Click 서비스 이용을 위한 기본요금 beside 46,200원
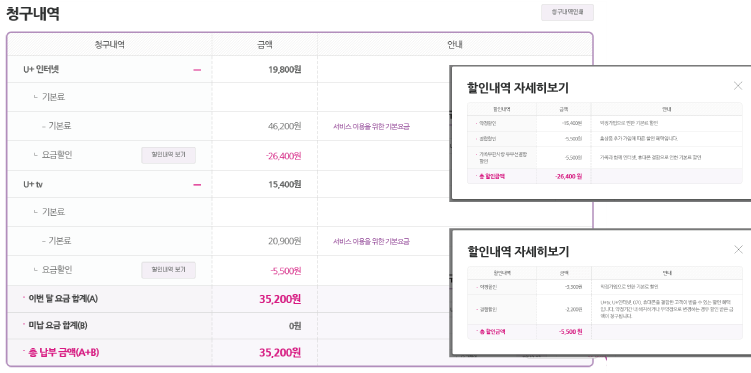 point(371,127)
